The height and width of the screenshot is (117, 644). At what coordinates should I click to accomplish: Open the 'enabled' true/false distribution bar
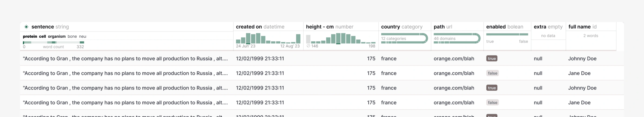pos(507,34)
